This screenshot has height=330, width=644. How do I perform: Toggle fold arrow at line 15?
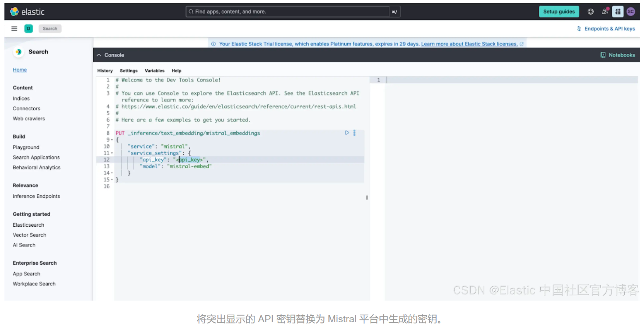coord(112,180)
